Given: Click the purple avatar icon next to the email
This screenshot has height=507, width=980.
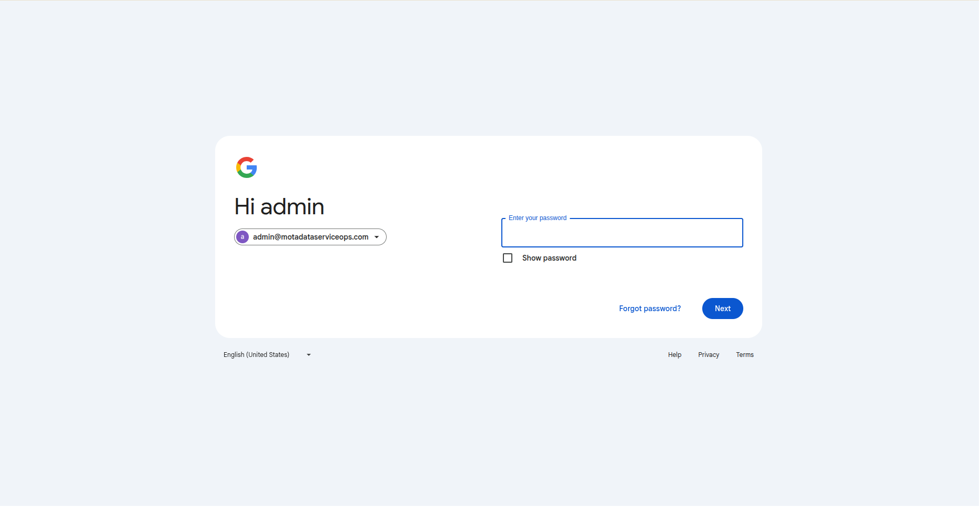Looking at the screenshot, I should [243, 237].
